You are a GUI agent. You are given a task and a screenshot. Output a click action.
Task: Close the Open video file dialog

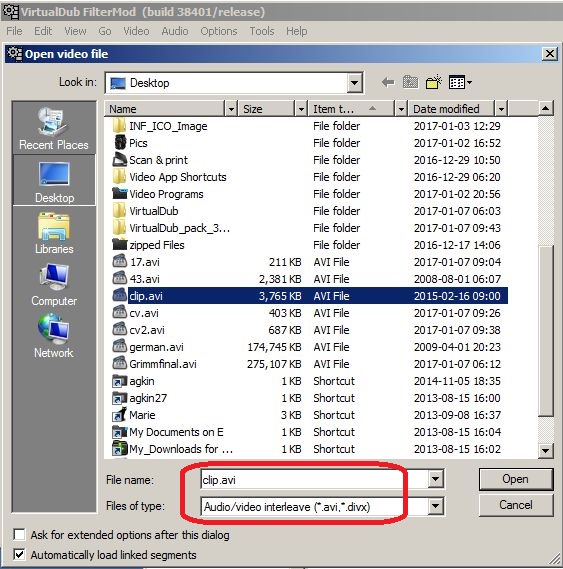tap(550, 54)
